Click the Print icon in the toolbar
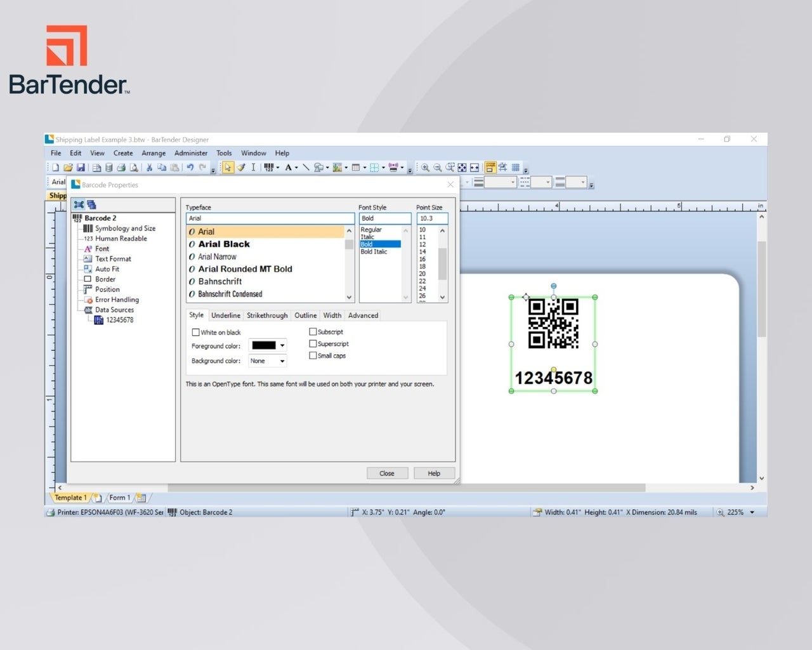The width and height of the screenshot is (812, 650). [x=121, y=168]
